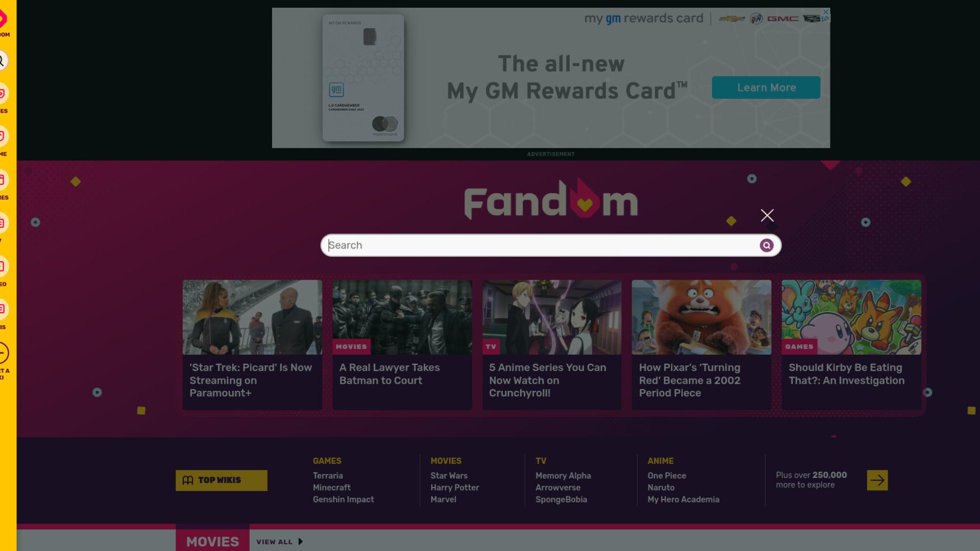This screenshot has height=551, width=980.
Task: Open the sidebar search magnifier icon
Action: [2, 61]
